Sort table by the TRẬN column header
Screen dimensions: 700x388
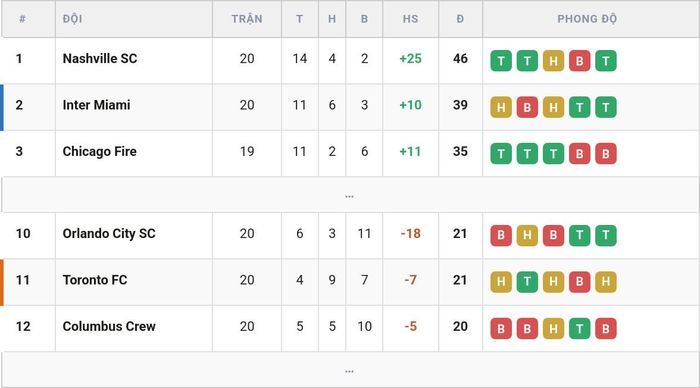pyautogui.click(x=247, y=19)
